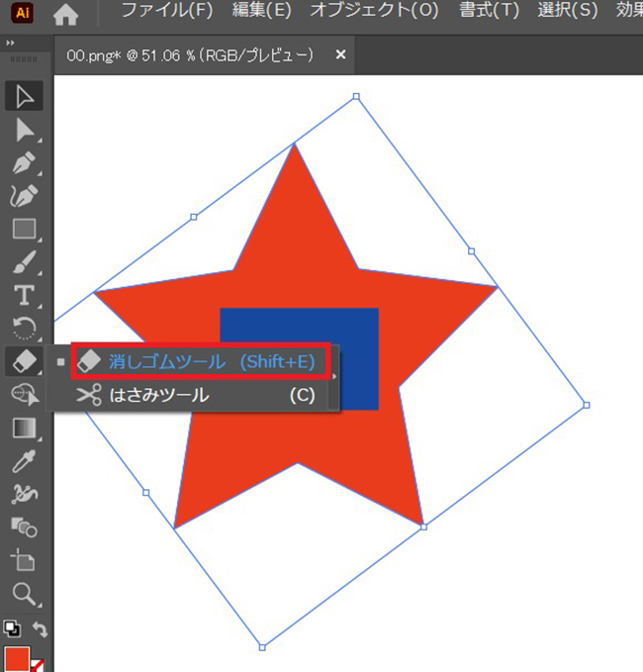
Task: Open the ファイル(F) menu
Action: [167, 10]
